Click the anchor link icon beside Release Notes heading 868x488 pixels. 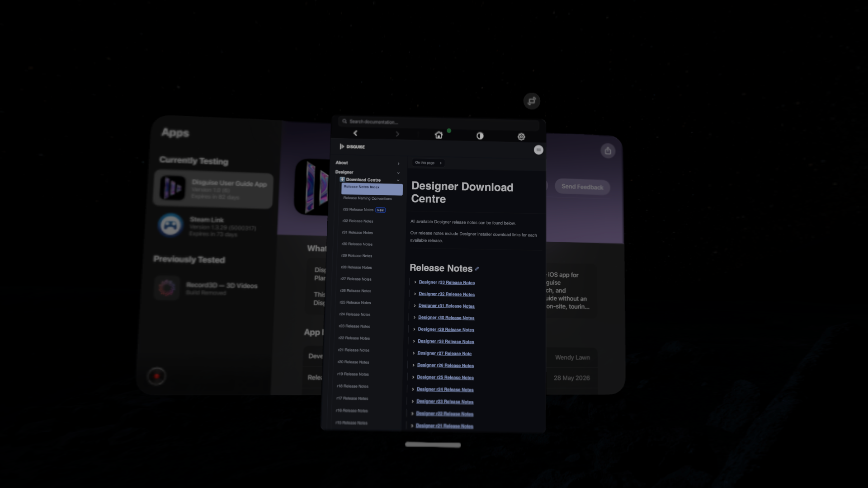tap(477, 269)
